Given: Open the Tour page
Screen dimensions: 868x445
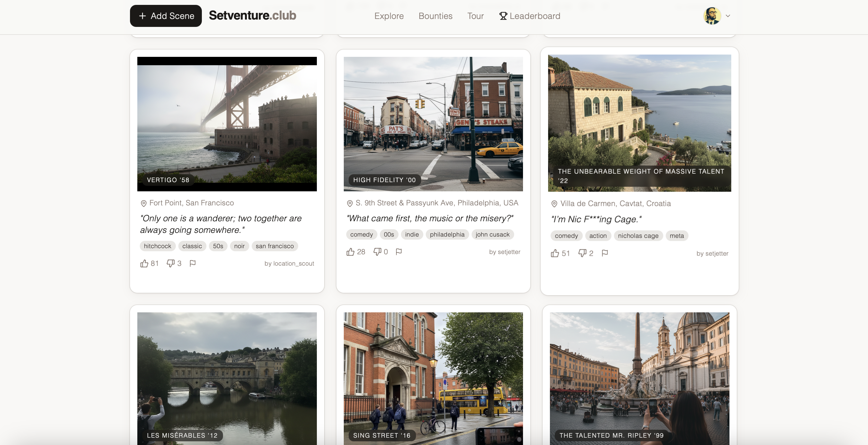Looking at the screenshot, I should pos(475,16).
